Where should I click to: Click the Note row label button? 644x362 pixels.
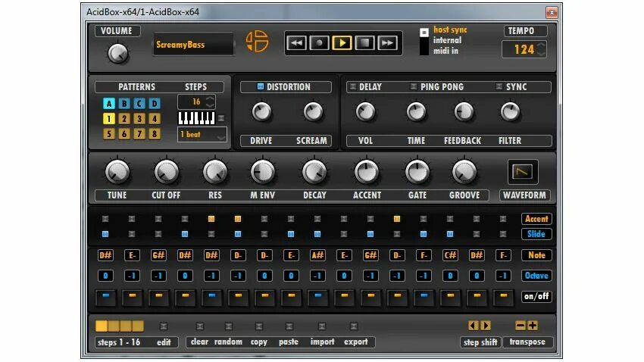click(x=536, y=255)
